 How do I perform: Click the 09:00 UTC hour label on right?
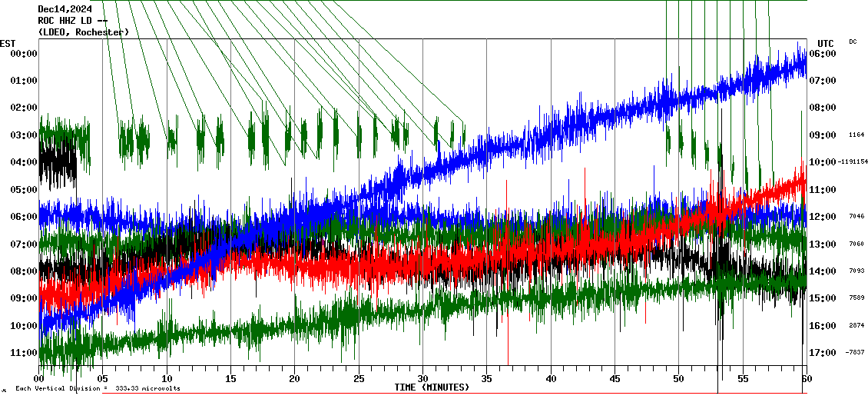click(x=823, y=135)
